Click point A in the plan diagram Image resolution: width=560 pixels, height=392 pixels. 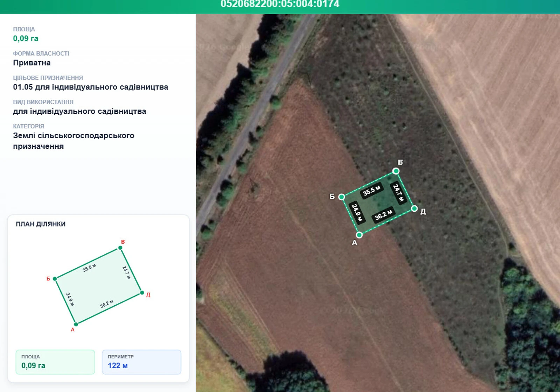pyautogui.click(x=76, y=324)
